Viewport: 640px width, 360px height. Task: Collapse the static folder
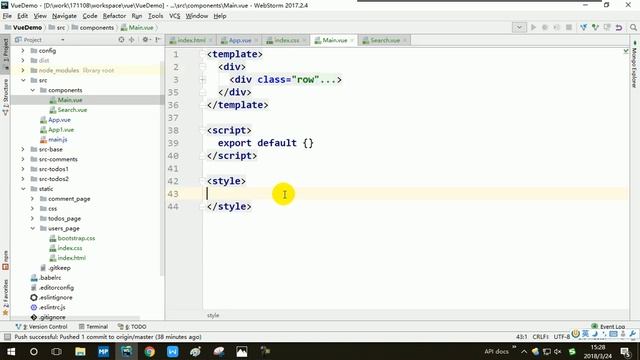coord(23,189)
